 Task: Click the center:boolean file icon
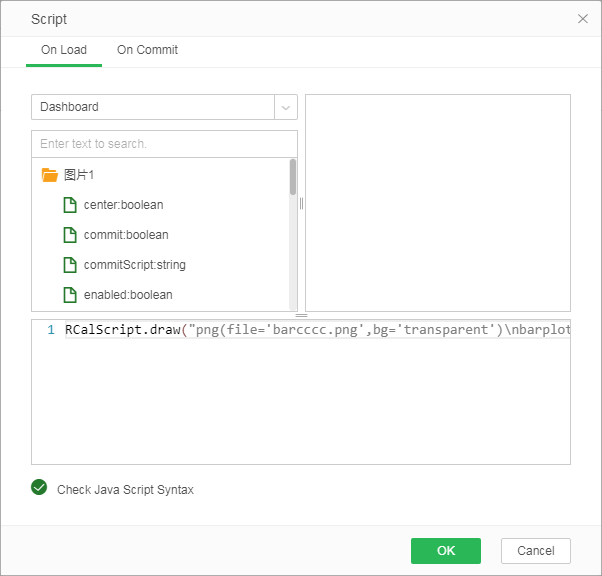(70, 205)
